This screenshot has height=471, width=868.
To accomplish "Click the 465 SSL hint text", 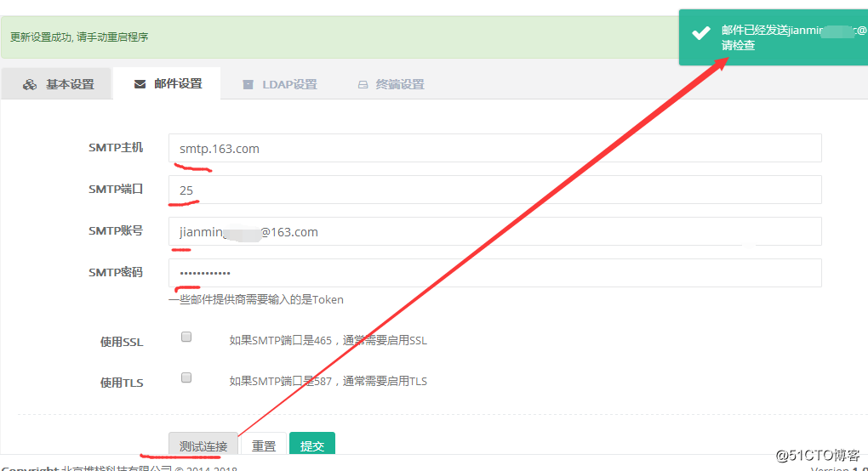I will click(x=328, y=341).
